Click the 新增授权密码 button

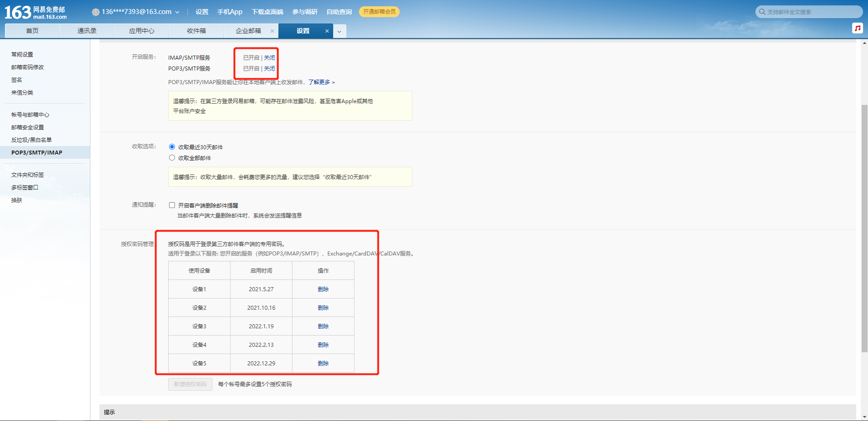[190, 384]
